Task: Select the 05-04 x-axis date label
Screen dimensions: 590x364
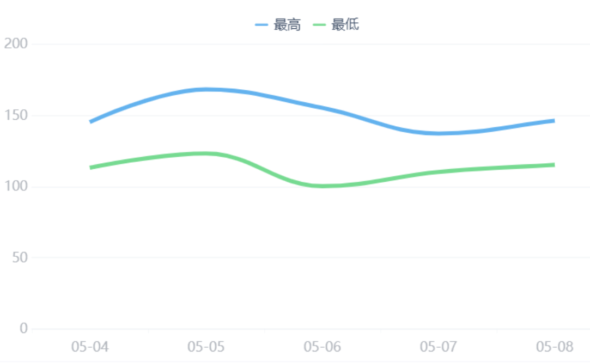Action: [x=90, y=347]
